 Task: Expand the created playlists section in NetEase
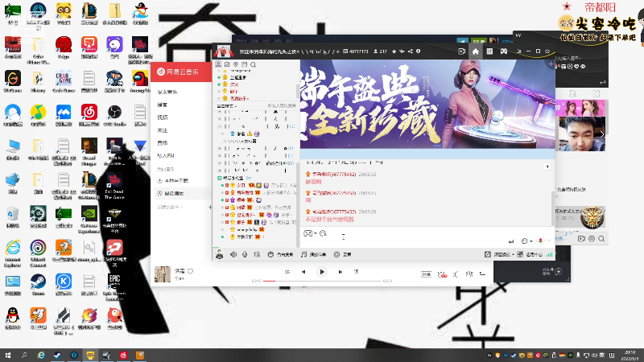[x=170, y=208]
